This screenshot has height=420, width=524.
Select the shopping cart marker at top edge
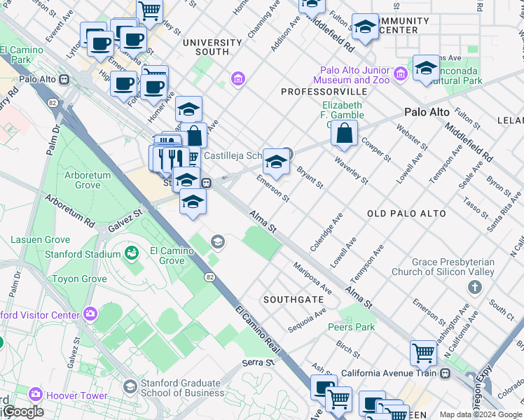click(150, 12)
